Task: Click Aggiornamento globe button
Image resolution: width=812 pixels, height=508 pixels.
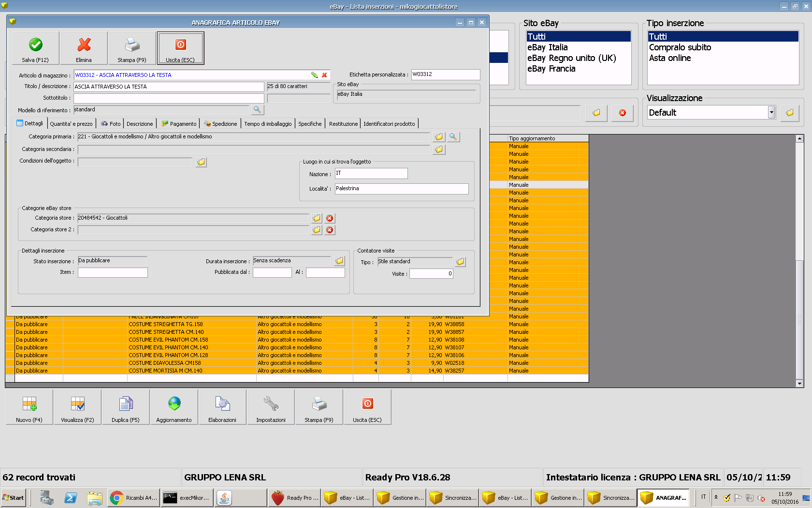Action: [174, 407]
